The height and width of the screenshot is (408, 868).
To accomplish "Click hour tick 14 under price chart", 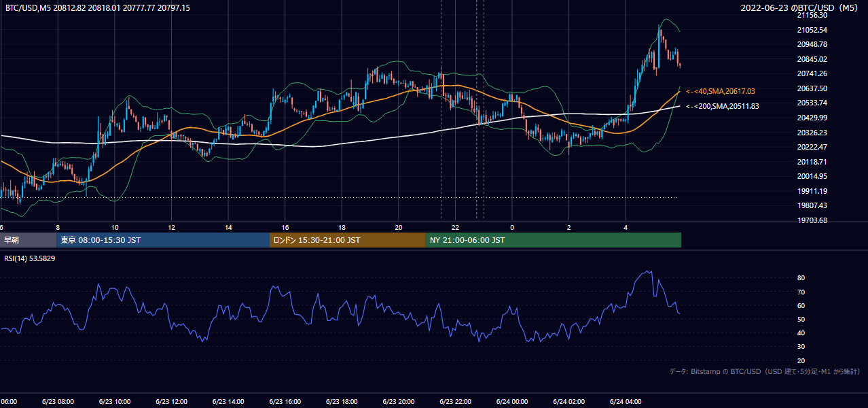I will click(x=228, y=228).
